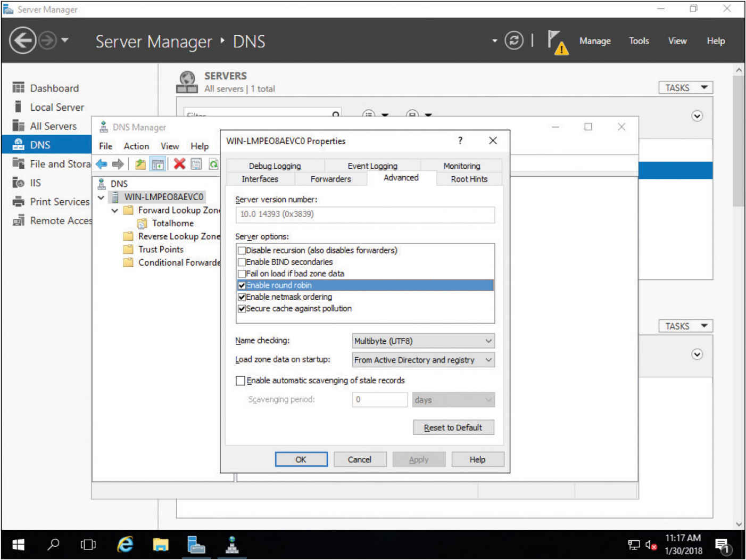Click the Server Manager vertical scrollbar
This screenshot has height=560, width=746.
tap(739, 141)
